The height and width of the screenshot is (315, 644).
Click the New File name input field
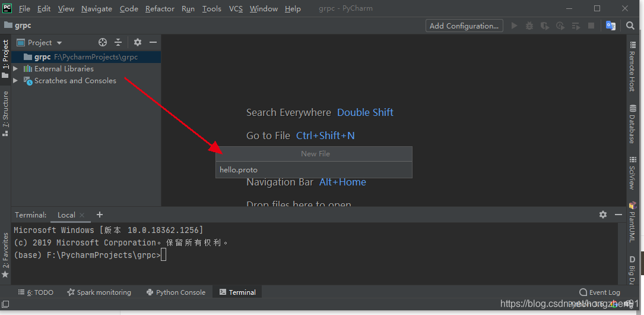point(314,169)
